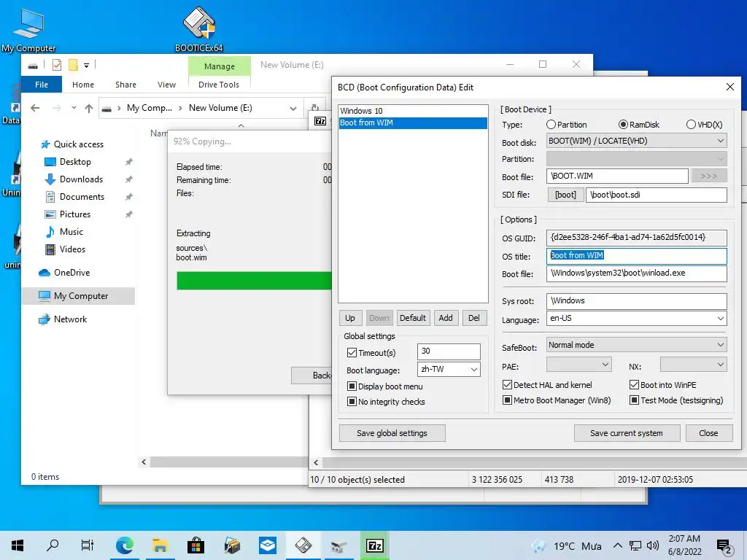Viewport: 747px width, 560px height.
Task: Click Default button in BCD Edit
Action: (413, 318)
